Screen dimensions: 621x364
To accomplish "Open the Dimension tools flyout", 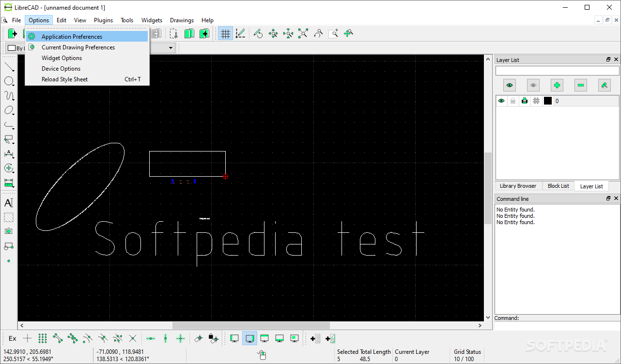I will pyautogui.click(x=9, y=154).
